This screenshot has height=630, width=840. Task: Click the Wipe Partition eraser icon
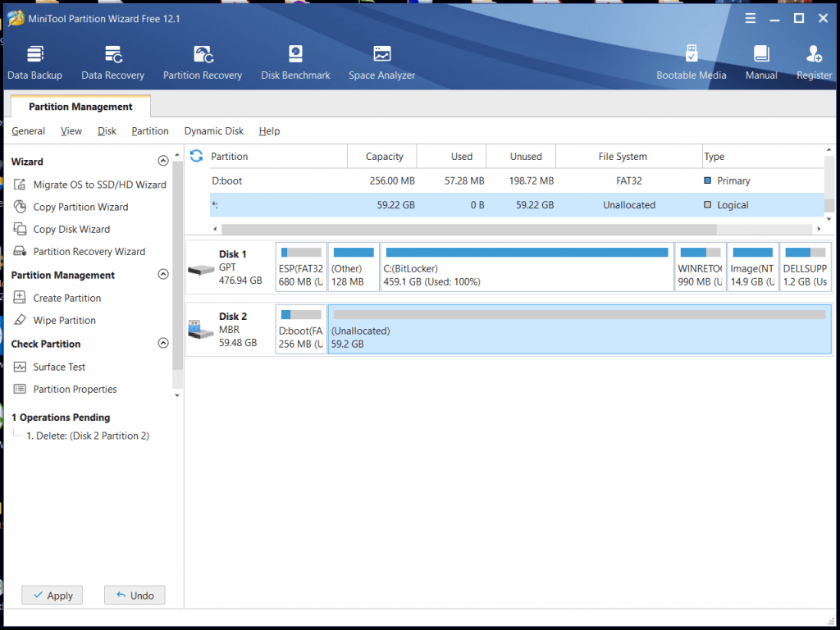[x=20, y=321]
